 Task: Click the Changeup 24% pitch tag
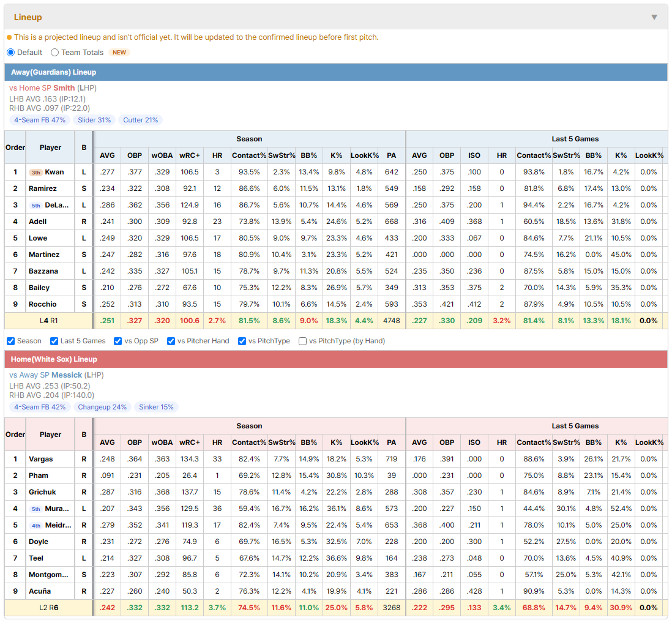click(102, 407)
